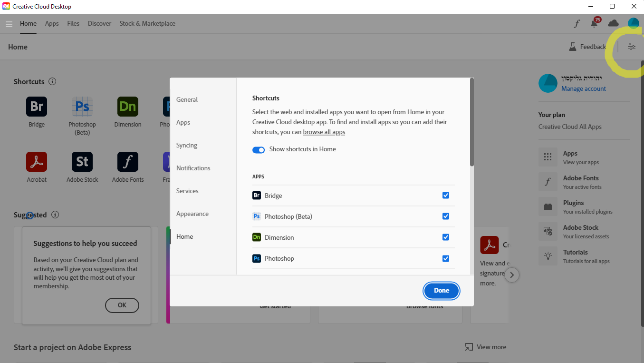Toggle "Show shortcuts in Home" switch
This screenshot has height=363, width=644.
pos(259,149)
